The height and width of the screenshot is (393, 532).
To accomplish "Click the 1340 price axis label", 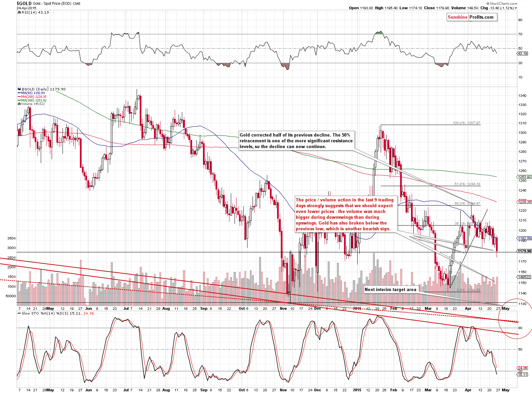I will [x=522, y=96].
